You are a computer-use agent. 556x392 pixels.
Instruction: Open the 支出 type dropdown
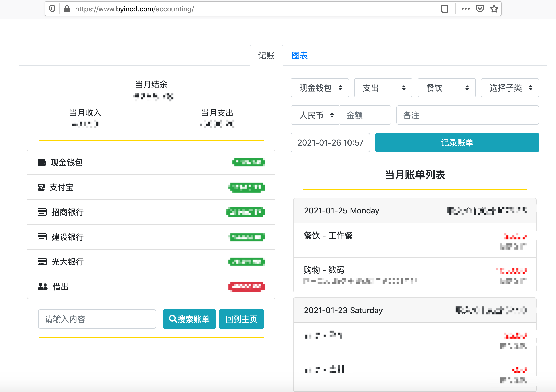pyautogui.click(x=383, y=88)
